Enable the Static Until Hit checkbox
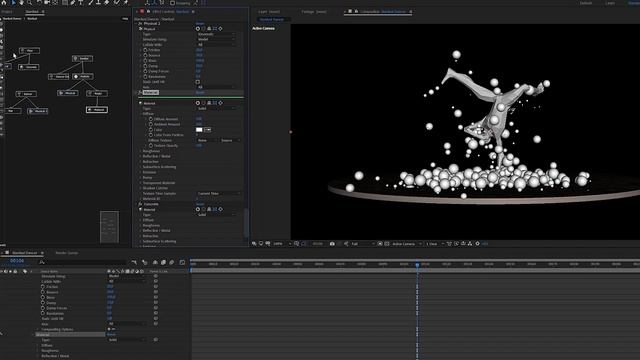640x360 pixels. pos(198,82)
